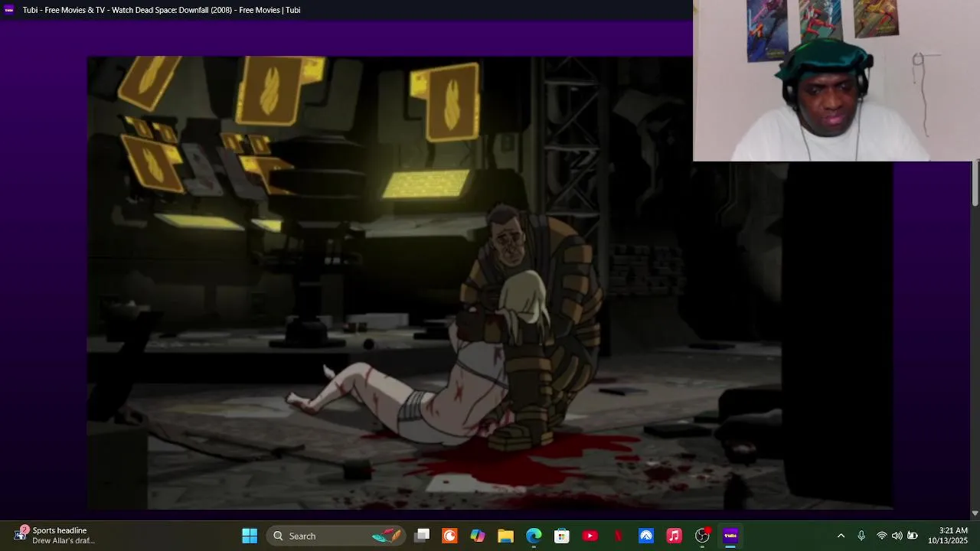This screenshot has height=551, width=980.
Task: Open the Sports headline widget
Action: click(54, 536)
